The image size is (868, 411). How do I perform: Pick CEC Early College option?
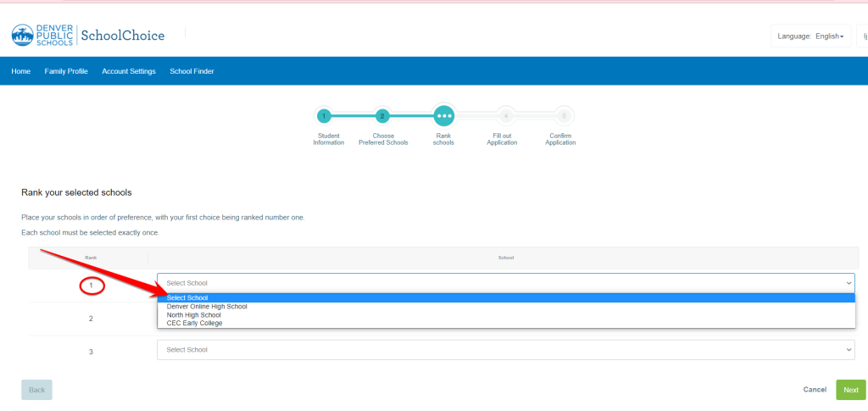pos(507,323)
